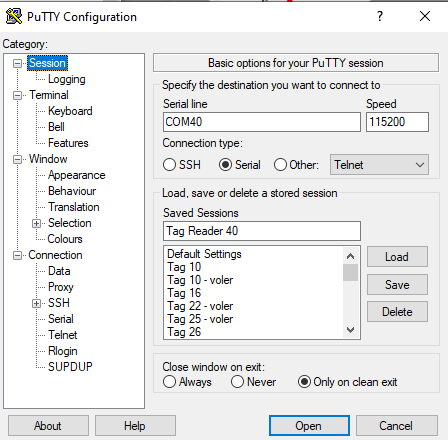448x440 pixels.
Task: Save the current session
Action: (397, 285)
